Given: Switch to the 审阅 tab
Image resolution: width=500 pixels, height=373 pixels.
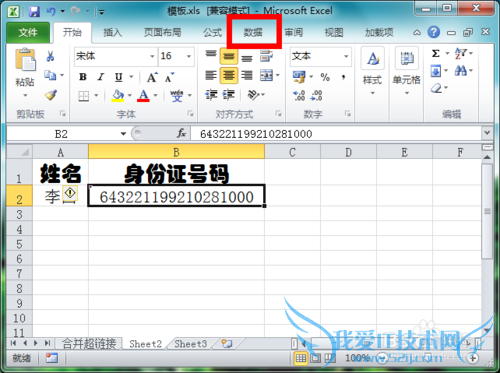Looking at the screenshot, I should coord(294,33).
